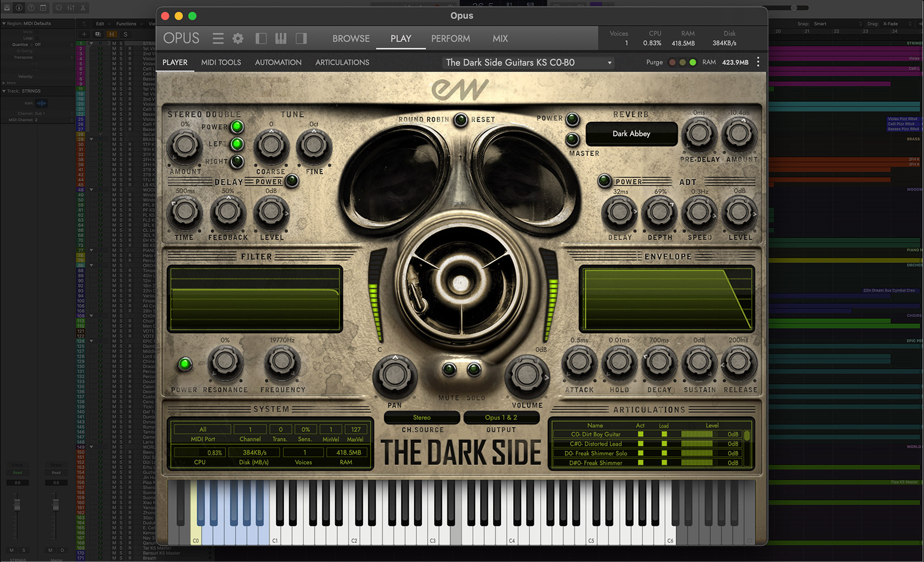Switch to the BROWSE tab
This screenshot has height=562, width=924.
pyautogui.click(x=351, y=38)
